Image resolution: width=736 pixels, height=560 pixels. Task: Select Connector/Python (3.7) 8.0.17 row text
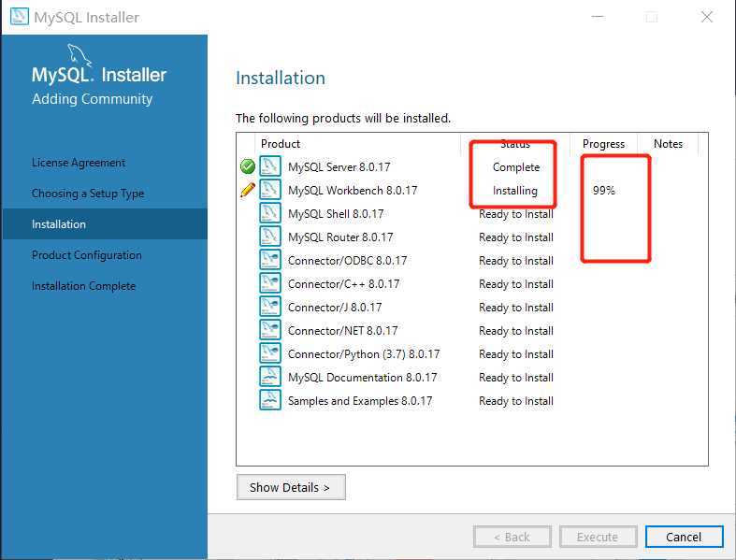(364, 354)
